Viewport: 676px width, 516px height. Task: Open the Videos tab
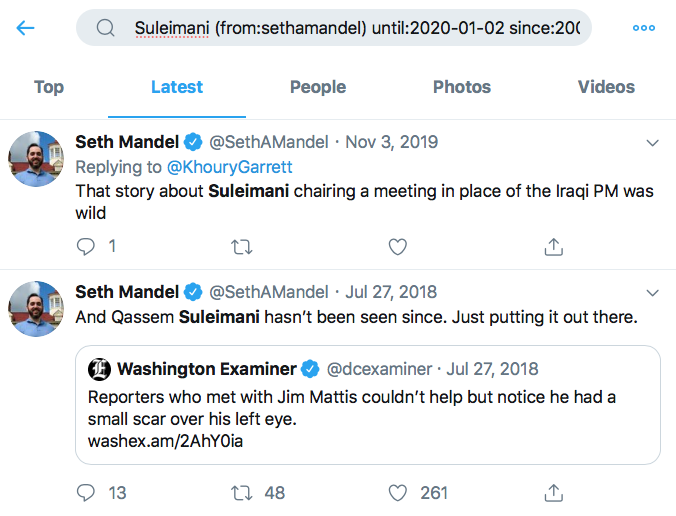coord(606,87)
